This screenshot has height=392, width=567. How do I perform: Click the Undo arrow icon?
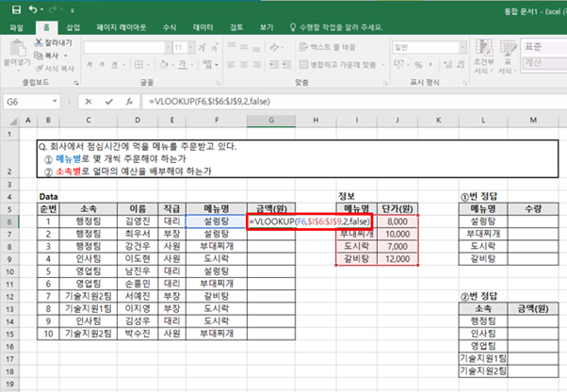[x=33, y=9]
